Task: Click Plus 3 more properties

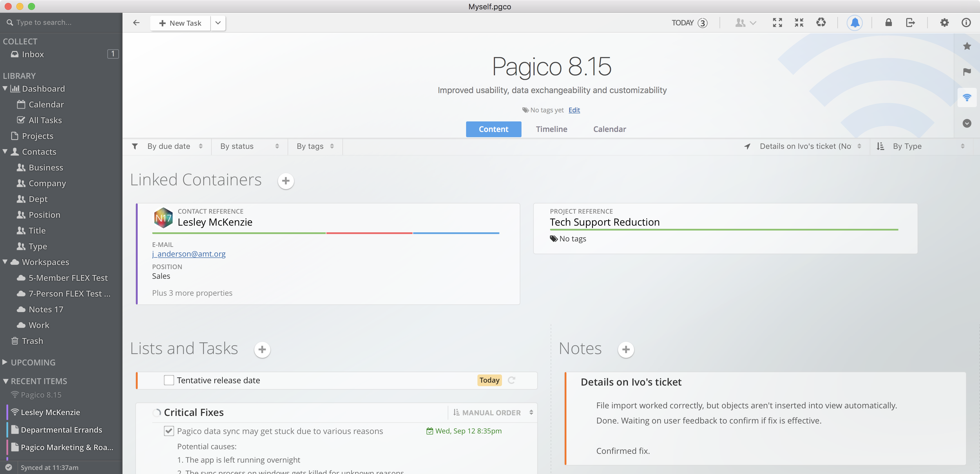Action: (192, 293)
